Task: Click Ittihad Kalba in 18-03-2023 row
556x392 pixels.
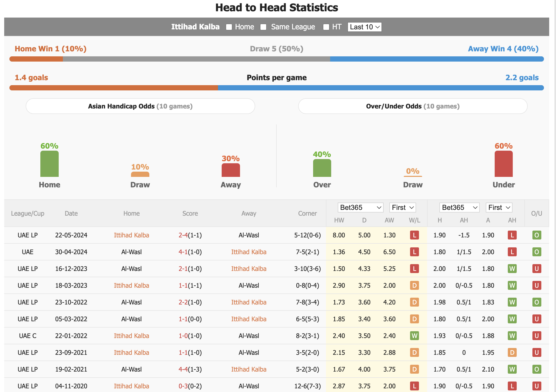Action: (x=132, y=285)
